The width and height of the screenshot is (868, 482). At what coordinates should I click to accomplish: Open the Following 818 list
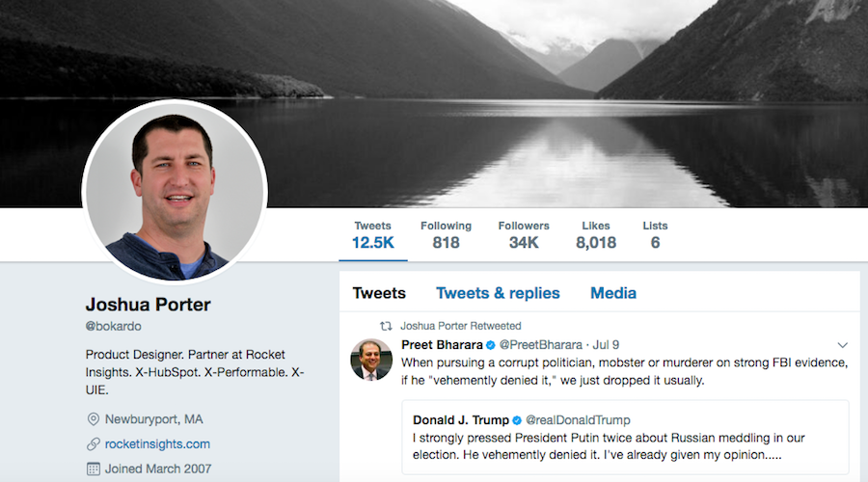(x=446, y=235)
